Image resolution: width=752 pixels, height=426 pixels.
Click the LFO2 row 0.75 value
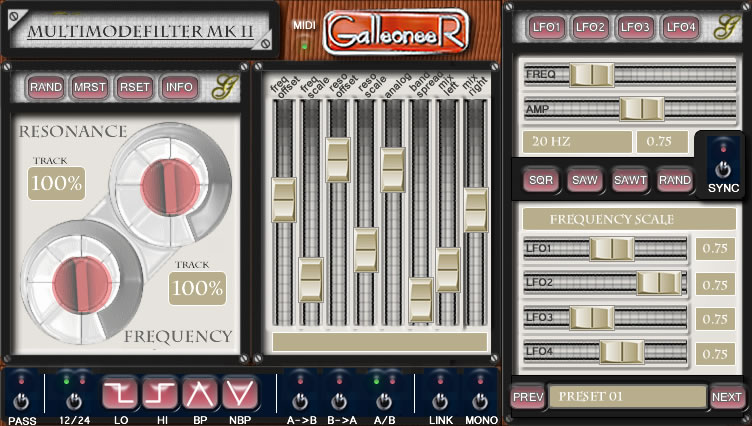716,284
